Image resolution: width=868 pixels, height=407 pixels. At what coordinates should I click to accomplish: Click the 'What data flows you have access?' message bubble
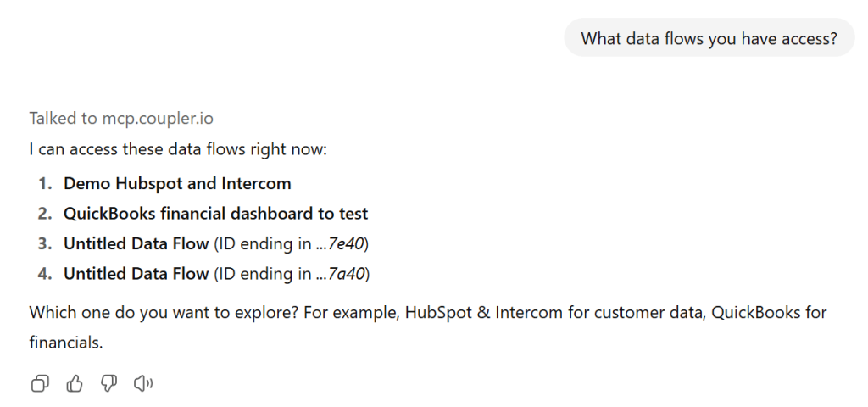coord(709,38)
